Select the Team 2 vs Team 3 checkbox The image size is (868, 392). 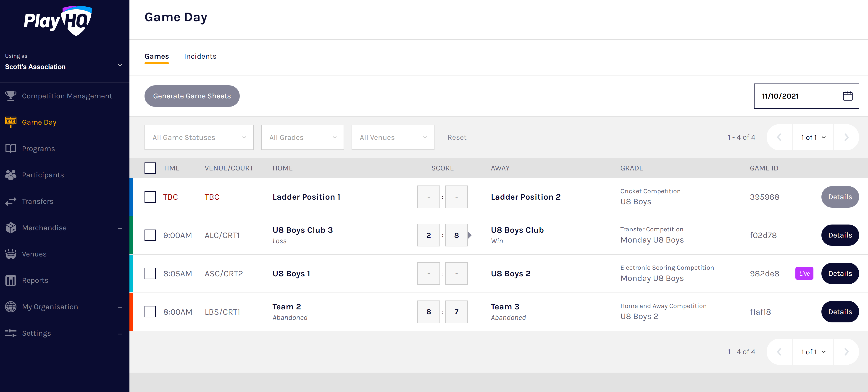click(150, 312)
